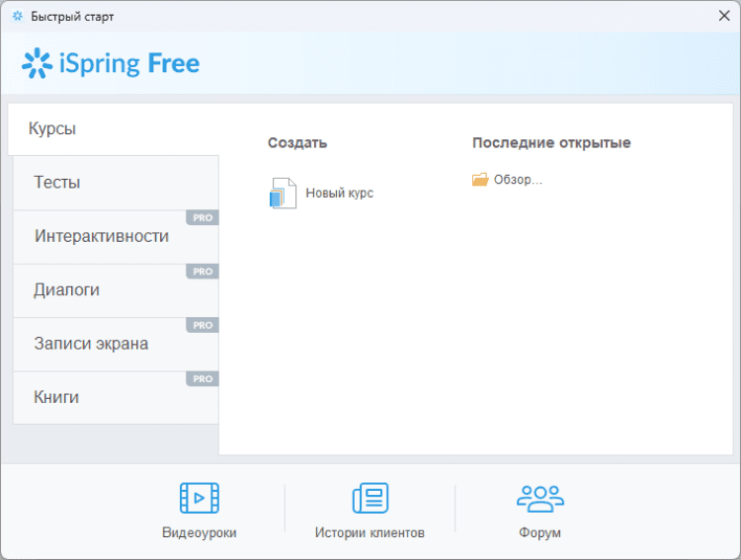Click the Новый курс label

coord(339,193)
